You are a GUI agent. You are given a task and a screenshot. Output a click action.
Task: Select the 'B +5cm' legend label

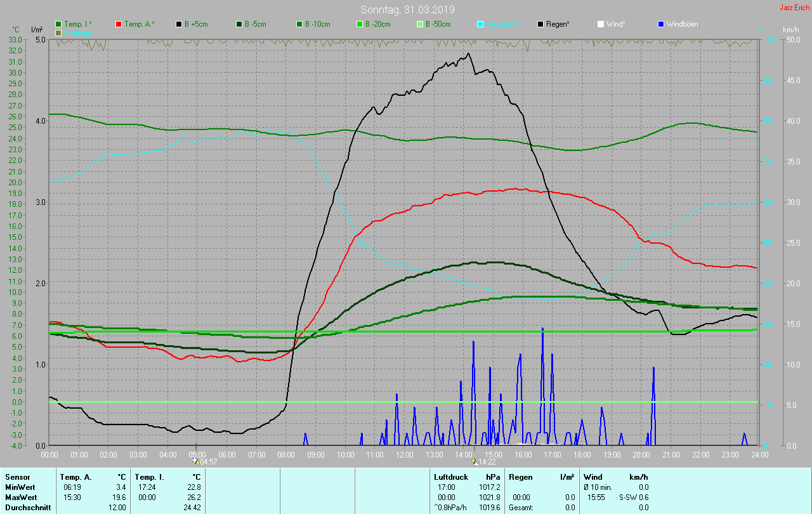(x=196, y=24)
